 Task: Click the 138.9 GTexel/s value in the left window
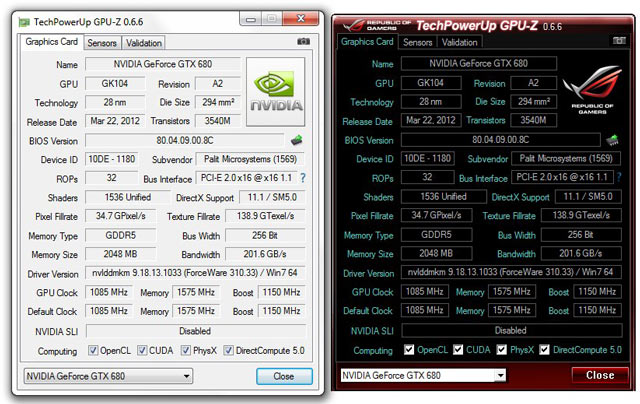(265, 216)
